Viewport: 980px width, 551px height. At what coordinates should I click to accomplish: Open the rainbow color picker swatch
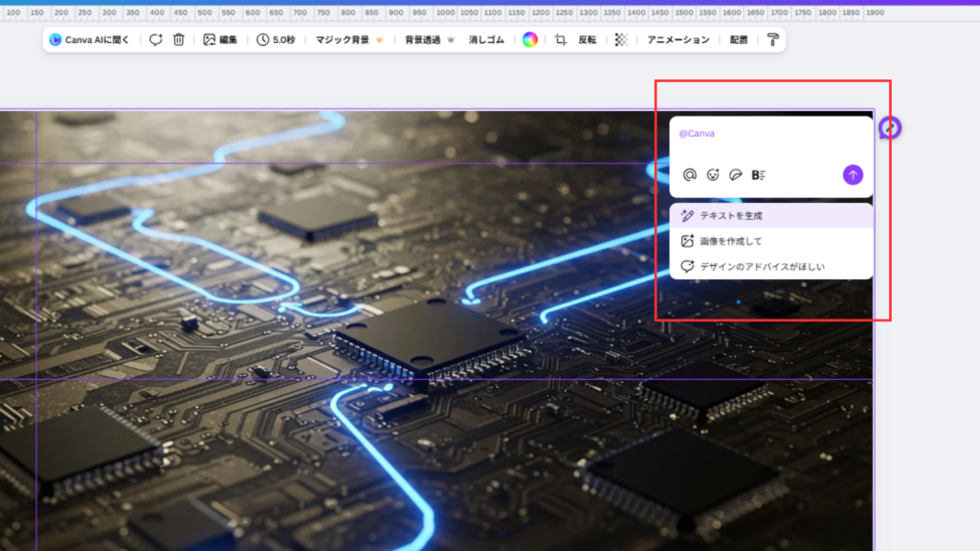coord(529,40)
